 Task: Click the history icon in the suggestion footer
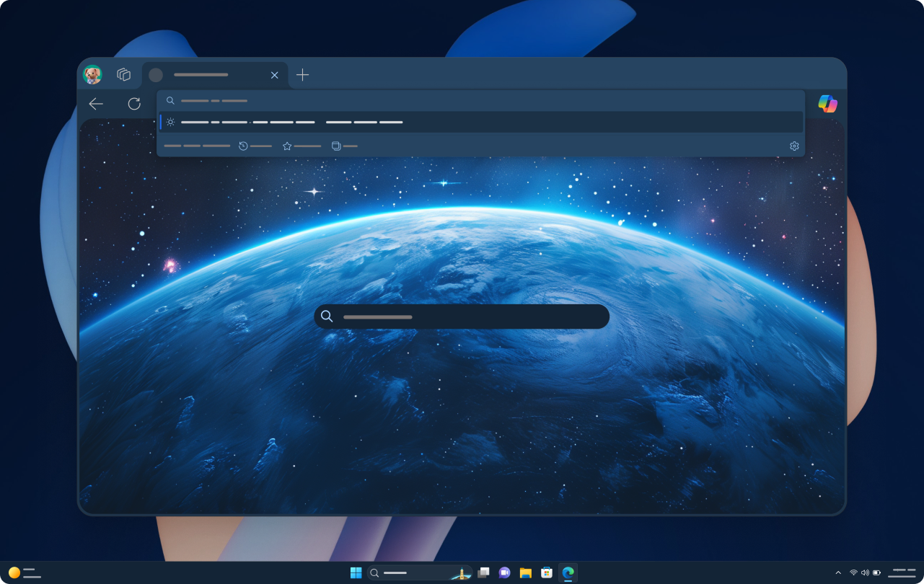click(x=243, y=146)
